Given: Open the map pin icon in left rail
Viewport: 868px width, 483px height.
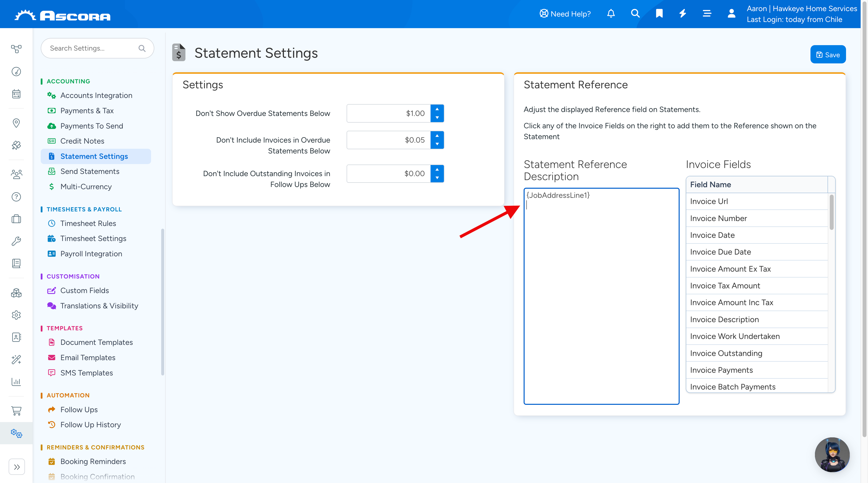Looking at the screenshot, I should 16,123.
